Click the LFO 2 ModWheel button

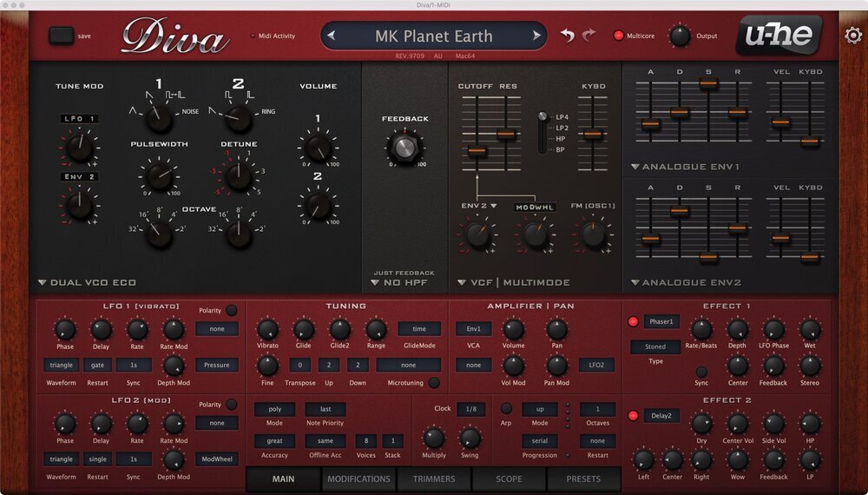click(x=216, y=459)
